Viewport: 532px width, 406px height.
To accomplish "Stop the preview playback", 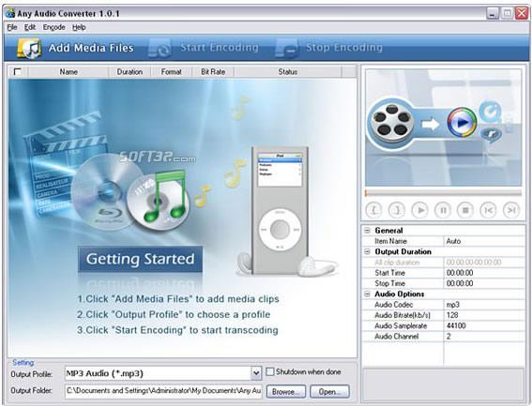I will click(465, 210).
